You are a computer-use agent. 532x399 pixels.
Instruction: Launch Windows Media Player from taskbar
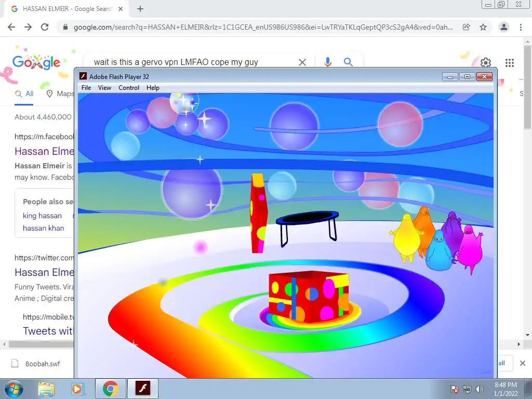(x=77, y=389)
